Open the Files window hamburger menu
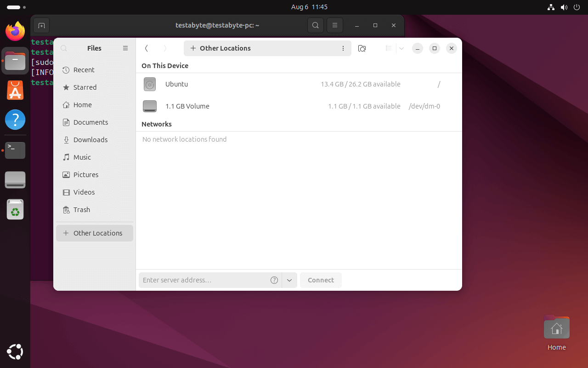Image resolution: width=588 pixels, height=368 pixels. pyautogui.click(x=125, y=48)
